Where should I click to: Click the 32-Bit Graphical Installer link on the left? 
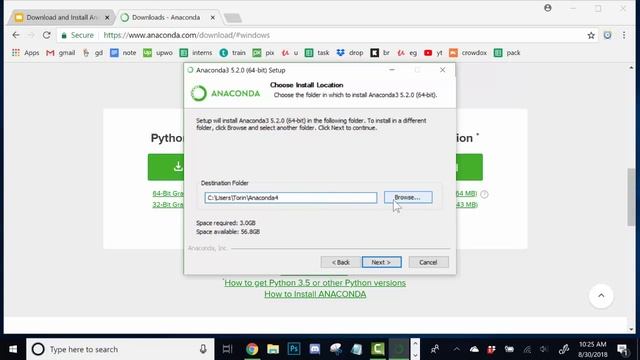point(168,204)
